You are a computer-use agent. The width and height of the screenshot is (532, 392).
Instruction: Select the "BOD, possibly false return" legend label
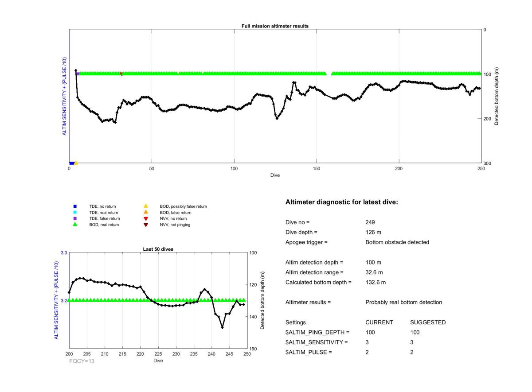click(184, 206)
